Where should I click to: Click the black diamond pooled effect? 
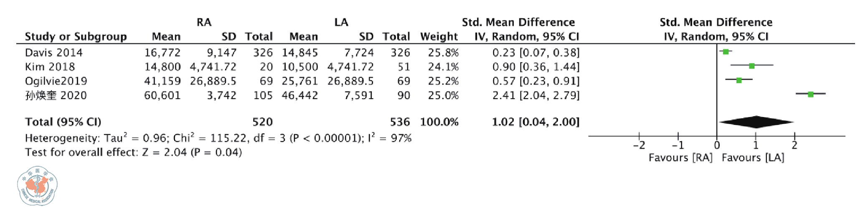coord(756,122)
